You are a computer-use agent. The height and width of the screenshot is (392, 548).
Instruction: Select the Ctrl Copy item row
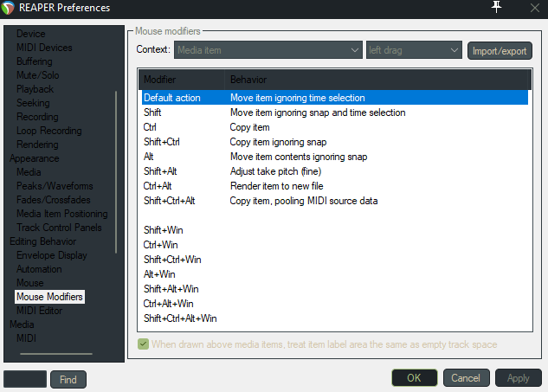[x=335, y=127]
